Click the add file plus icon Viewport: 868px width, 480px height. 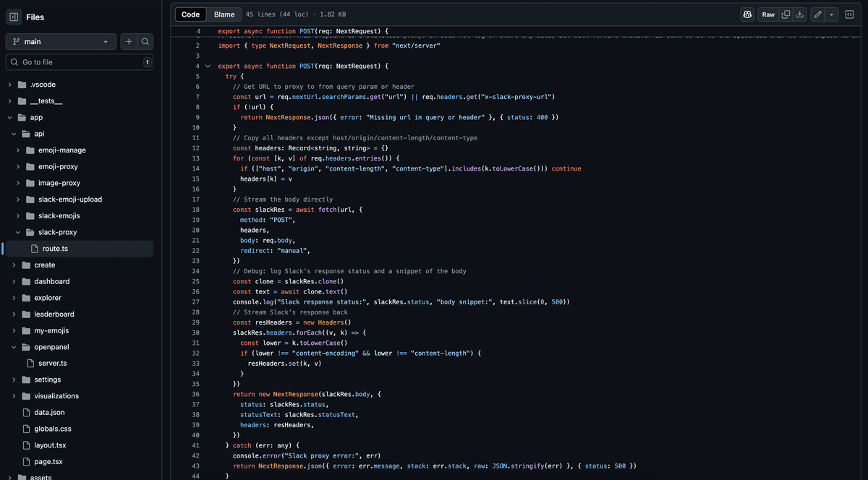coord(127,42)
